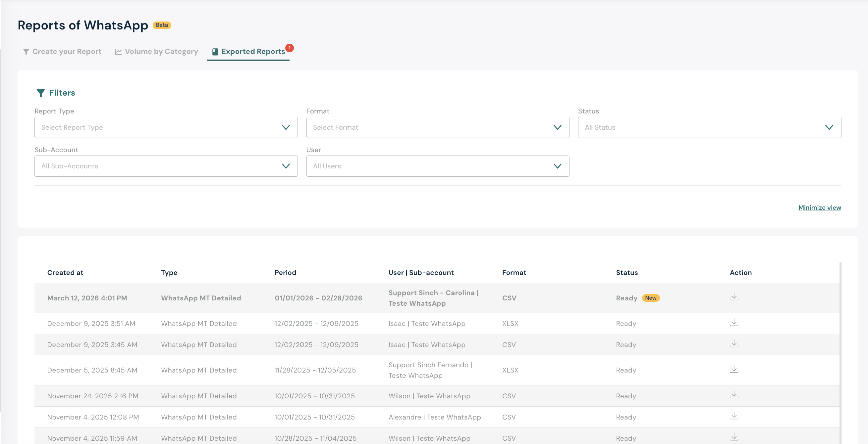
Task: Download the December 5, 2025 report
Action: [x=733, y=369]
